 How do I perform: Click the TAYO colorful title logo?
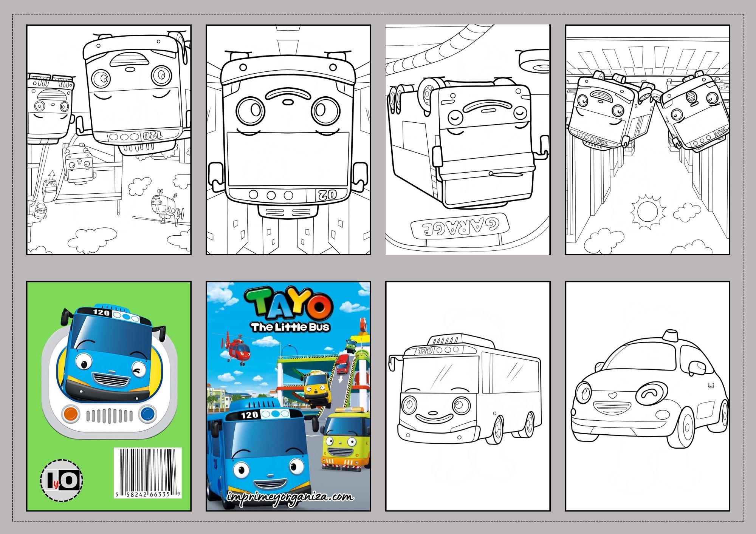point(290,304)
